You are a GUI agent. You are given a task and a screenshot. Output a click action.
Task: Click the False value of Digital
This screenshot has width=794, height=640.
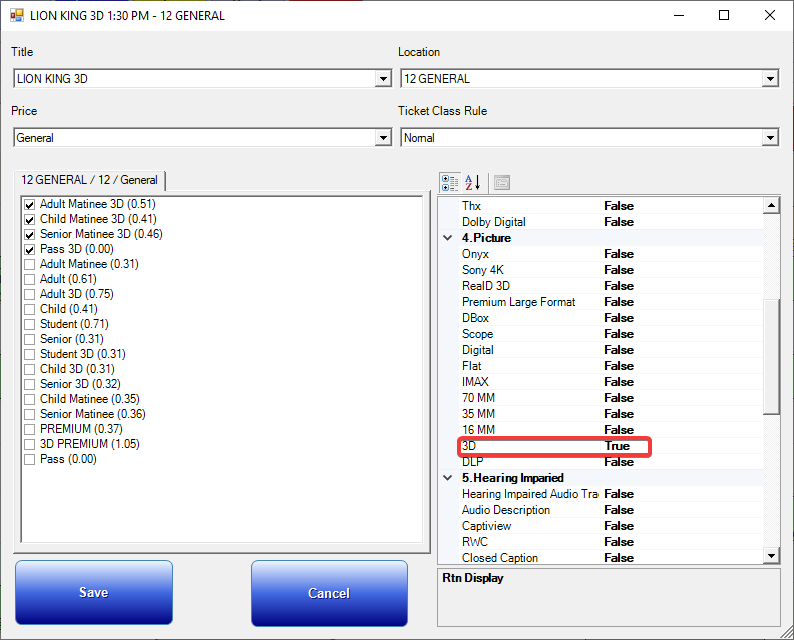pyautogui.click(x=619, y=350)
